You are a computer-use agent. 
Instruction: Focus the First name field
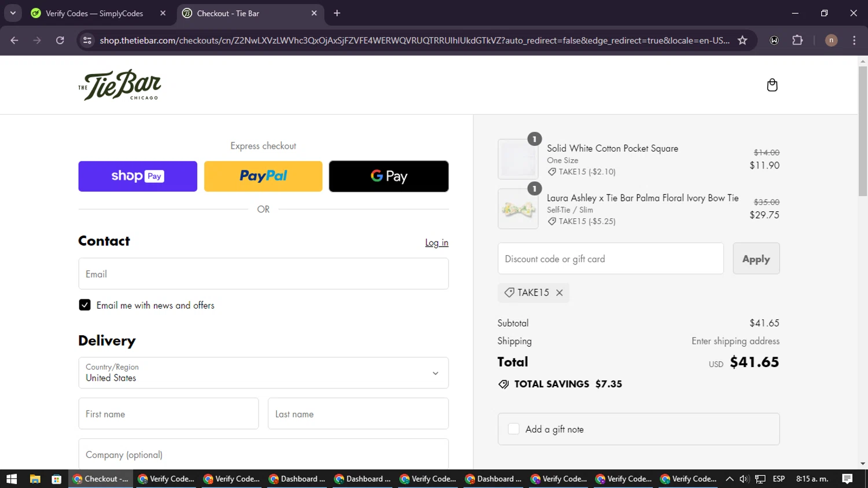tap(168, 414)
